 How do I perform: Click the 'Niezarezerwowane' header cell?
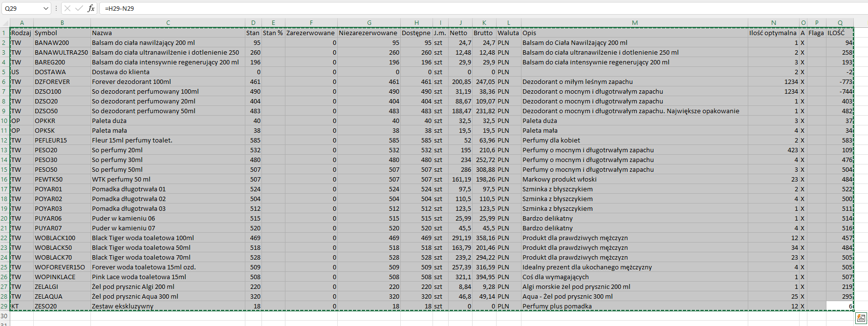click(x=369, y=33)
